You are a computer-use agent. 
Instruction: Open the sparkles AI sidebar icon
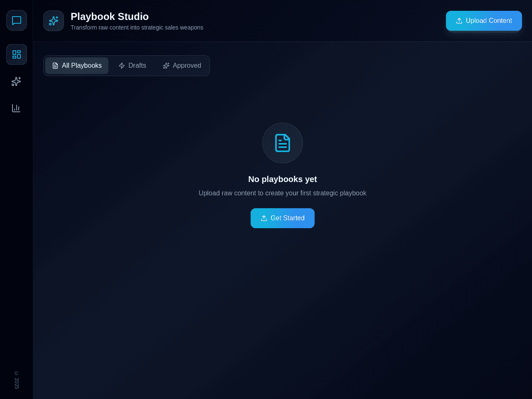(16, 81)
